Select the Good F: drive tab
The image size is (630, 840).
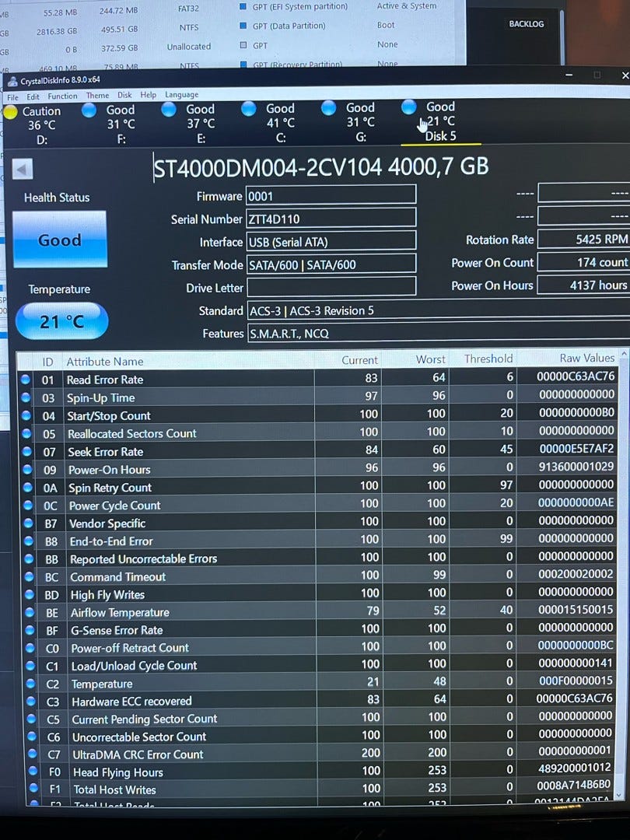[115, 124]
